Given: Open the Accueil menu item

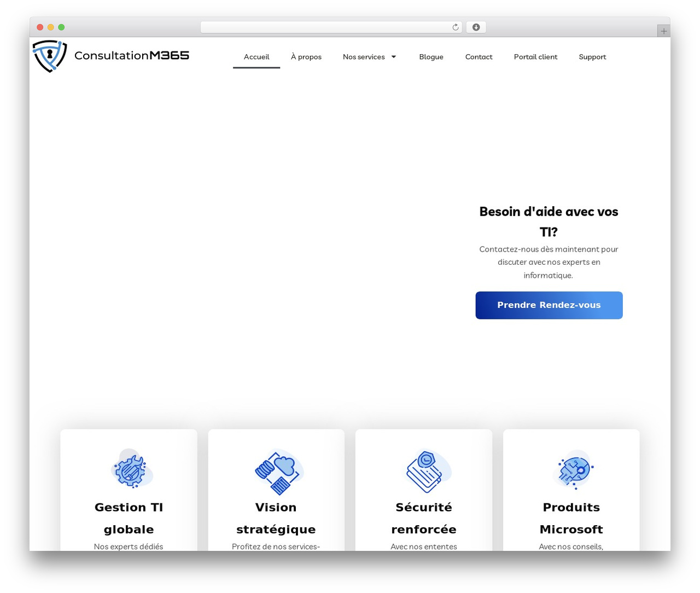Looking at the screenshot, I should 256,57.
